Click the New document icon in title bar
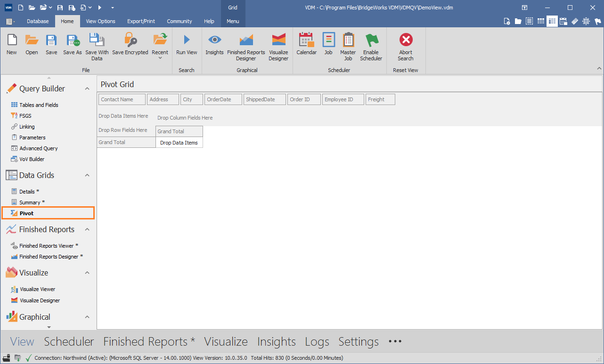 [20, 8]
